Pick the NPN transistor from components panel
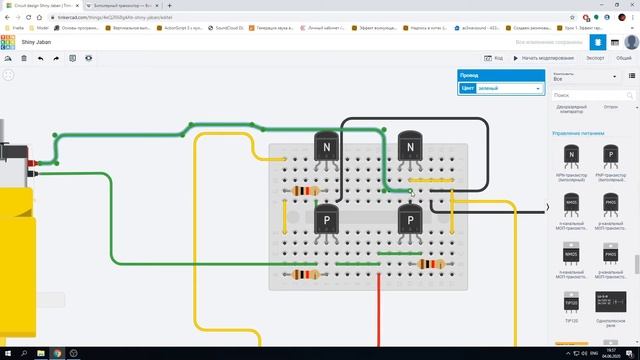 click(x=571, y=162)
